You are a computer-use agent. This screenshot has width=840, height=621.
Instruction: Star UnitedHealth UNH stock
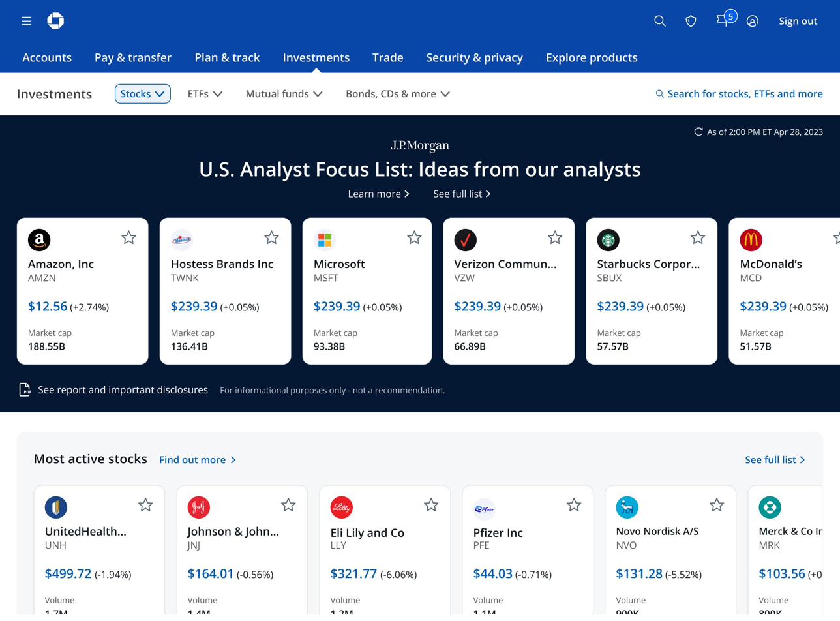[x=145, y=505]
